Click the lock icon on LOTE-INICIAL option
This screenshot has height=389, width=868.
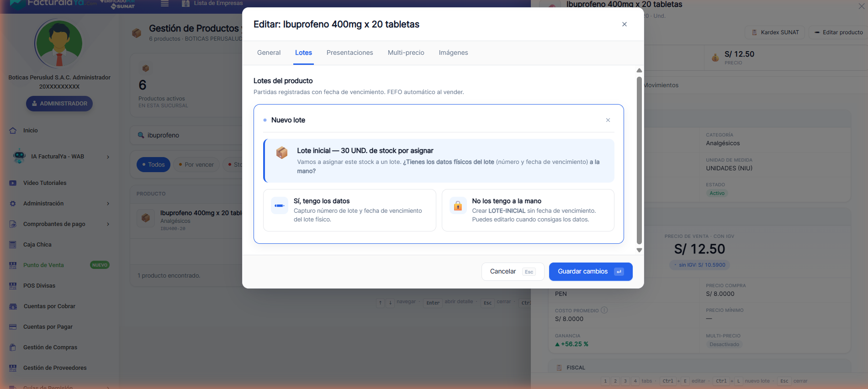click(458, 206)
